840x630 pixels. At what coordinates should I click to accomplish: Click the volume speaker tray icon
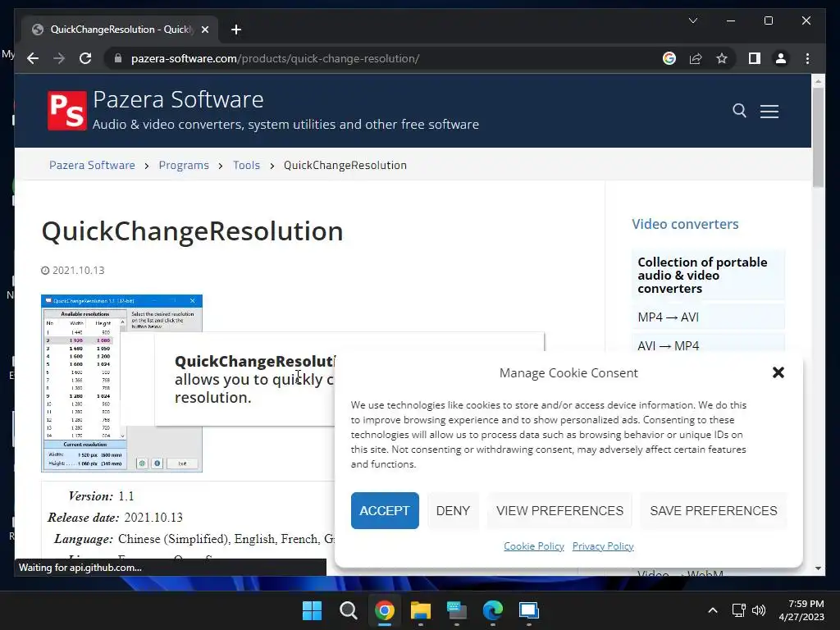click(x=759, y=610)
